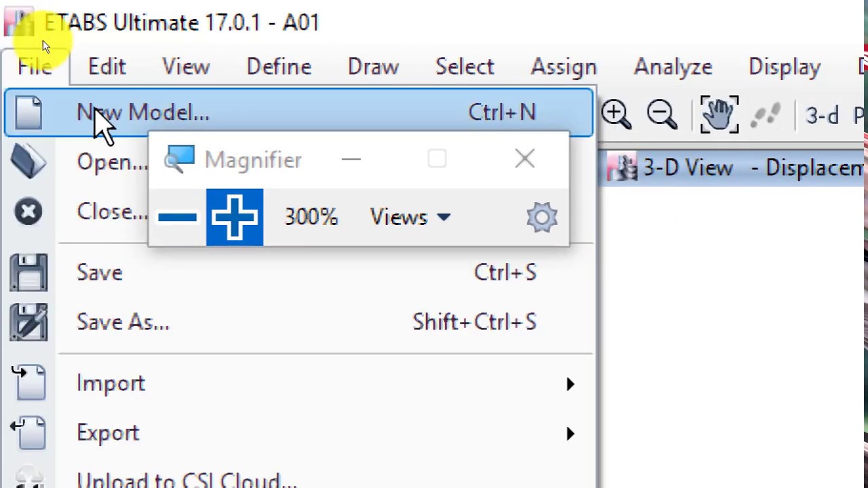Screen dimensions: 868x488
Task: Open the Analyze menu
Action: [673, 67]
